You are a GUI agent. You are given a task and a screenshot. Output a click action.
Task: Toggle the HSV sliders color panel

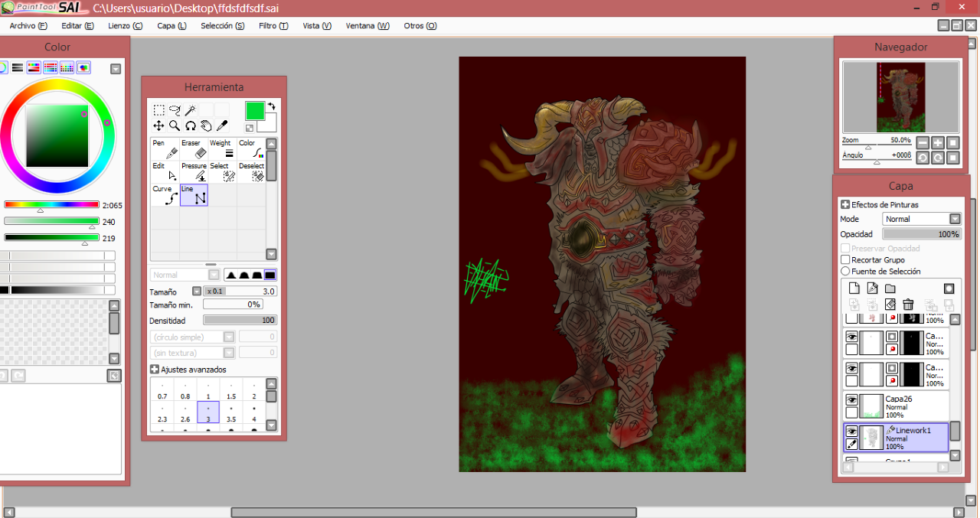pos(34,67)
